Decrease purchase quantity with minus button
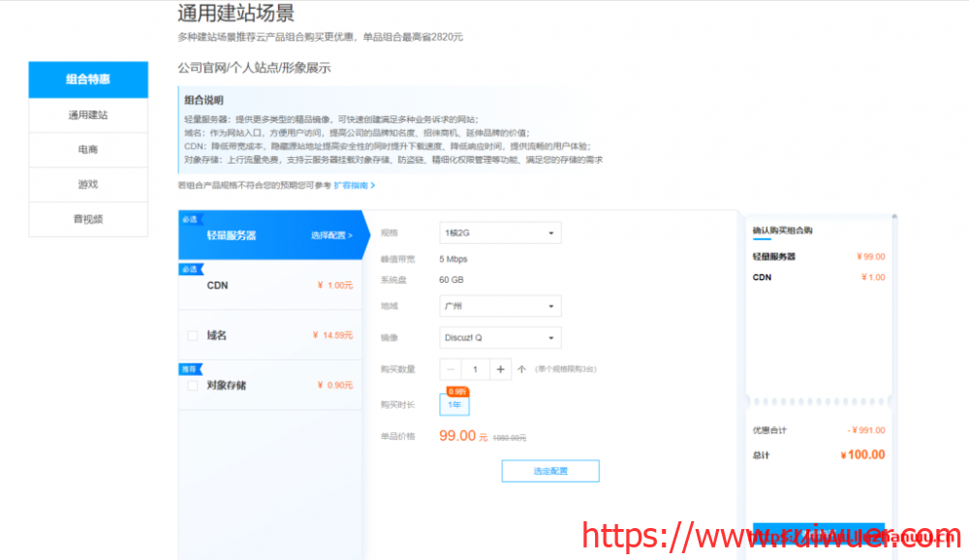 coord(451,369)
